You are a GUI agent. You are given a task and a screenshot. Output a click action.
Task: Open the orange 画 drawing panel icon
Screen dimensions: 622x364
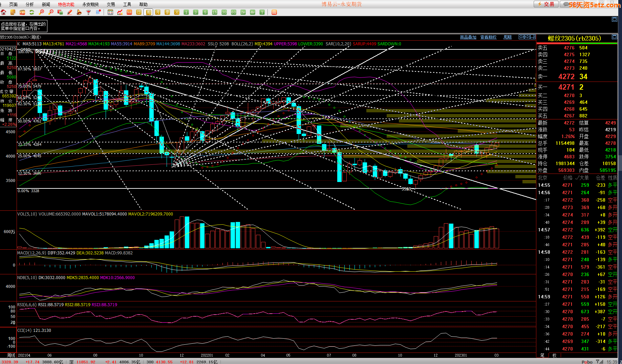[274, 12]
